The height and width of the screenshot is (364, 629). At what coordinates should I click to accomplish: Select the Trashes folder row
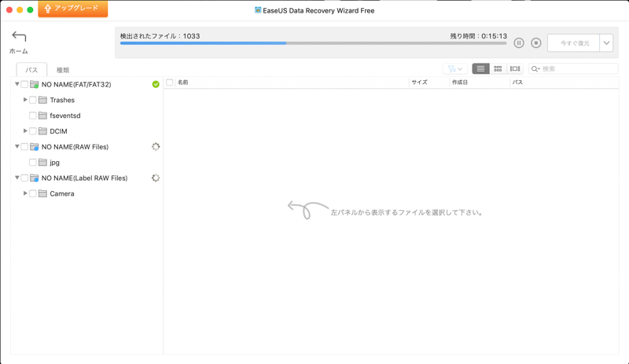(x=86, y=100)
